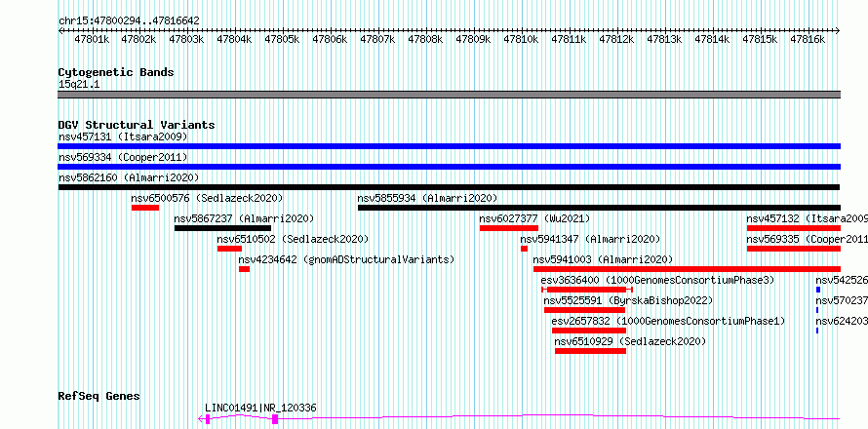Image resolution: width=868 pixels, height=429 pixels.
Task: Select the blue bar under nsv569334
Action: pos(449,167)
